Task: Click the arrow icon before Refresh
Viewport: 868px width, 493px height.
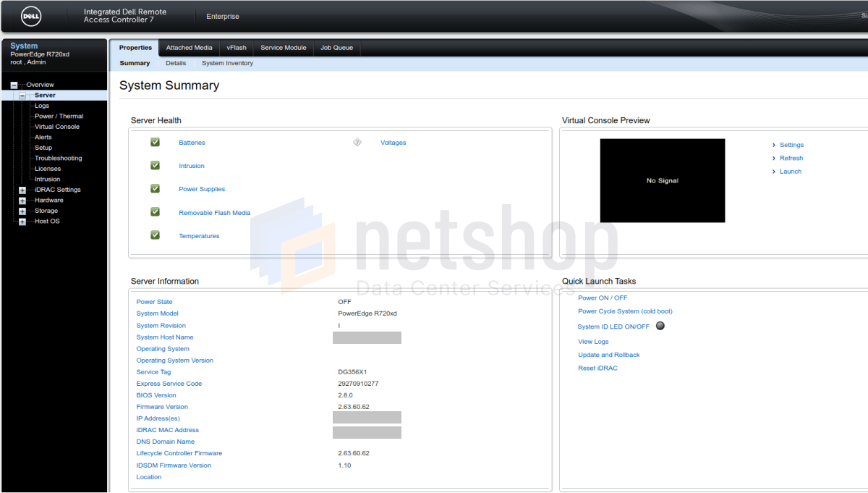Action: tap(774, 158)
